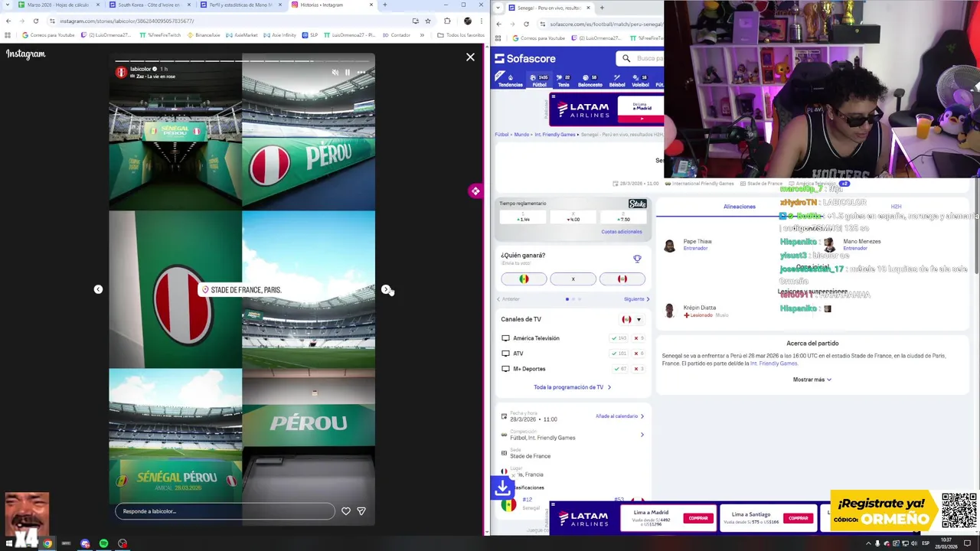Select the Fútbol sports tab

[539, 80]
